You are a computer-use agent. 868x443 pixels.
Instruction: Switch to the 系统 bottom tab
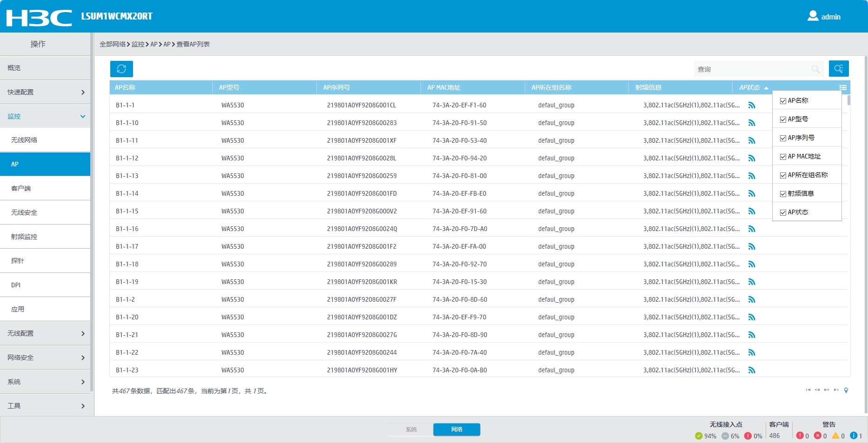[x=411, y=430]
